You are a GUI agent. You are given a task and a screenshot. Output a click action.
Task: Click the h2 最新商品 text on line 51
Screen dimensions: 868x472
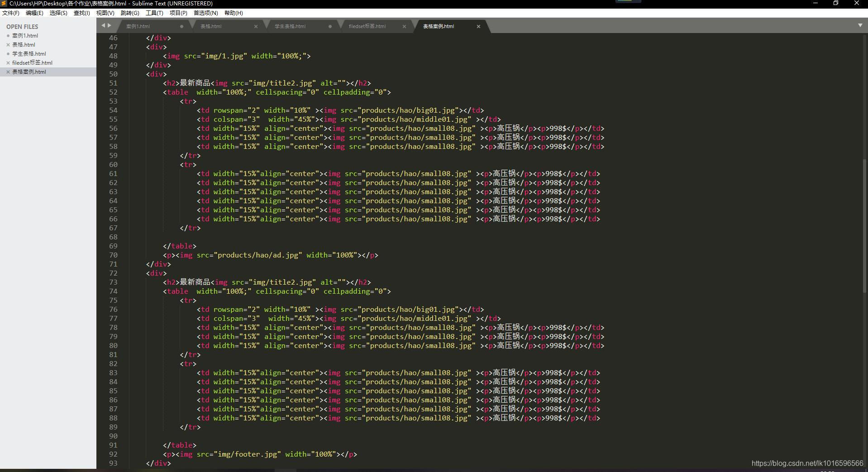pos(195,83)
